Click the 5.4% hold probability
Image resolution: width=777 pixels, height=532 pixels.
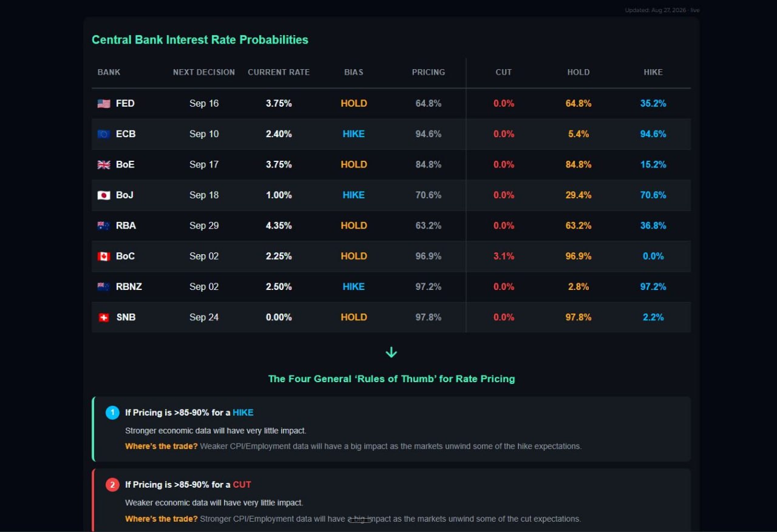point(579,134)
